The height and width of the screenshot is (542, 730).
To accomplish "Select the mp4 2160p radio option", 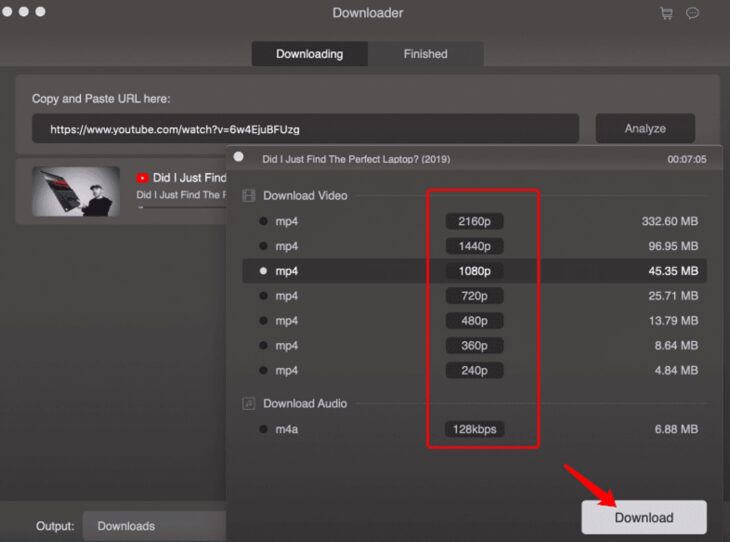I will (x=263, y=221).
